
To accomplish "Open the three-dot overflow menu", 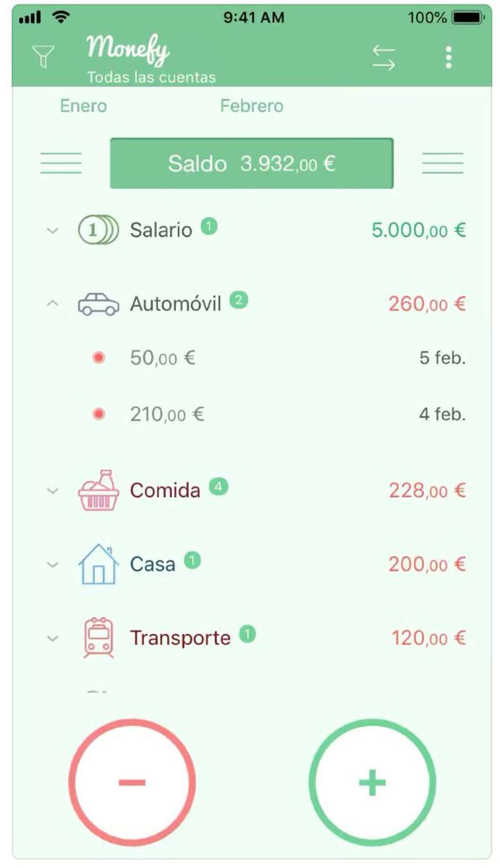I will pos(448,57).
